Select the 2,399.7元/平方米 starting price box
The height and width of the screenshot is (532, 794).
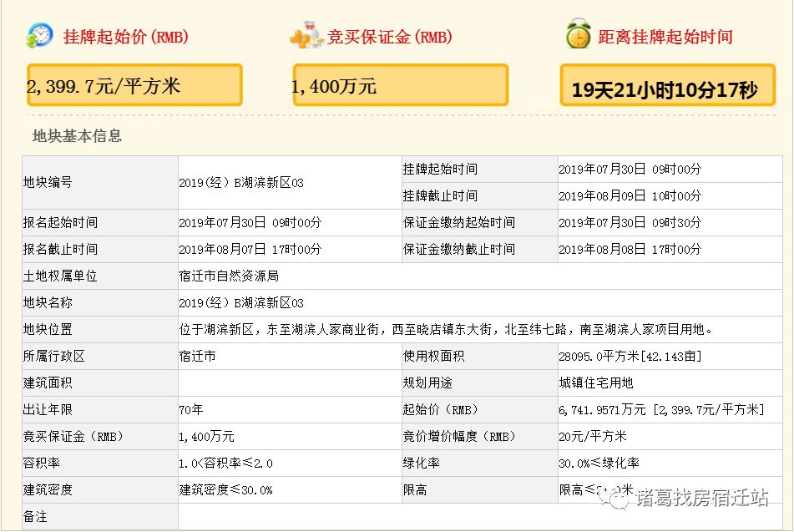coord(134,85)
